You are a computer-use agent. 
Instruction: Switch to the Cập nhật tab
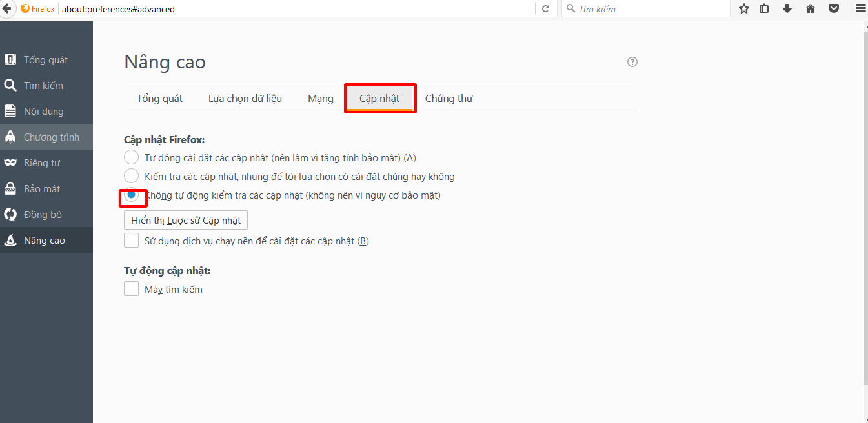pos(379,99)
